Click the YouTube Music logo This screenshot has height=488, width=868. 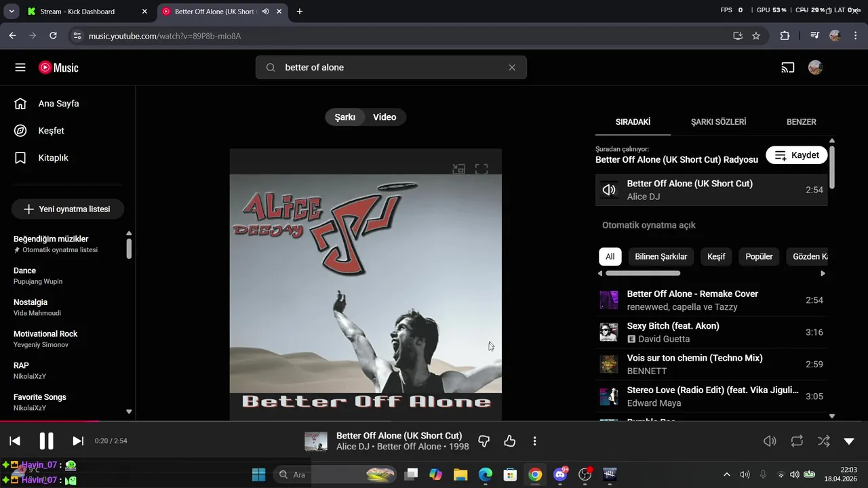[x=58, y=68]
